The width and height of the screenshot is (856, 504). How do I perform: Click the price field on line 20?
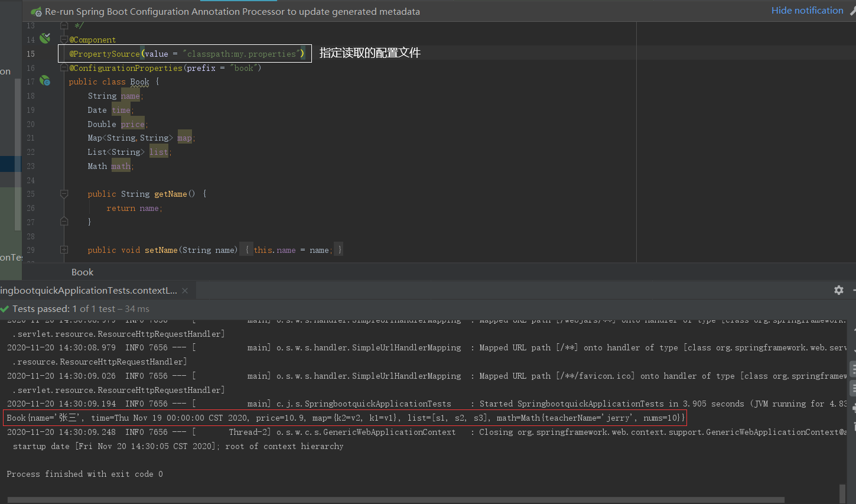click(133, 124)
